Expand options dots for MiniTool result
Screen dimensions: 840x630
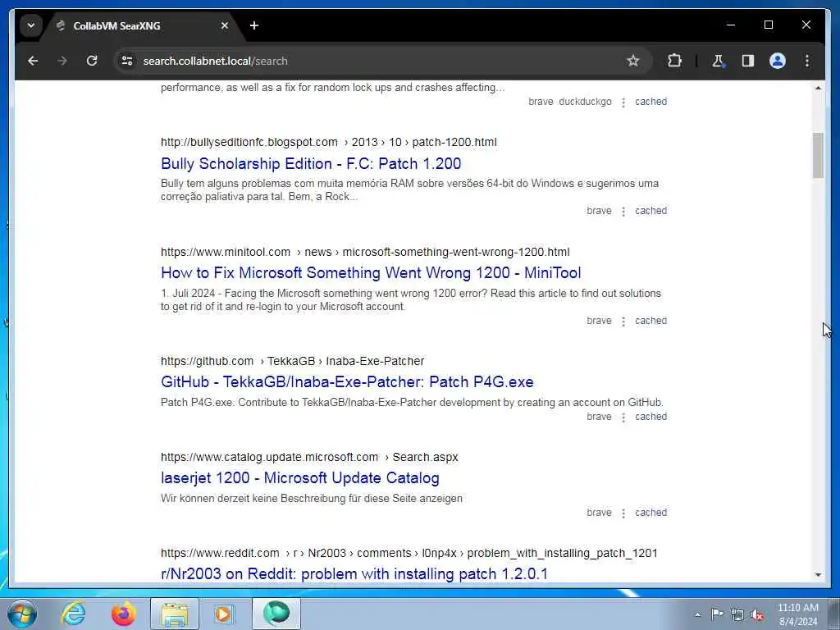click(623, 322)
